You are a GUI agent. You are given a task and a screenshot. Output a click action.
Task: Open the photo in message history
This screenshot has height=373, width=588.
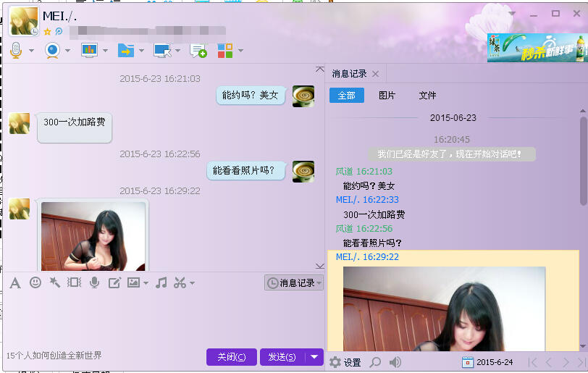(x=445, y=309)
